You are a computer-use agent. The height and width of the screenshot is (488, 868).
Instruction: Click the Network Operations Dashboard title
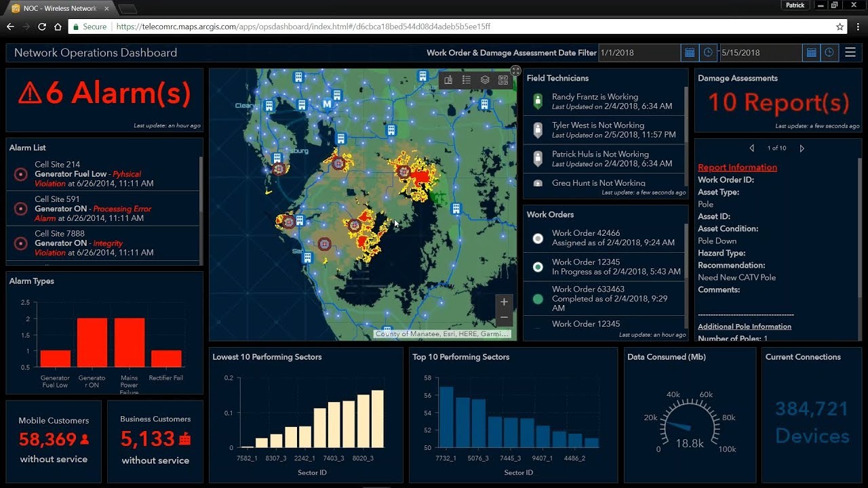96,53
